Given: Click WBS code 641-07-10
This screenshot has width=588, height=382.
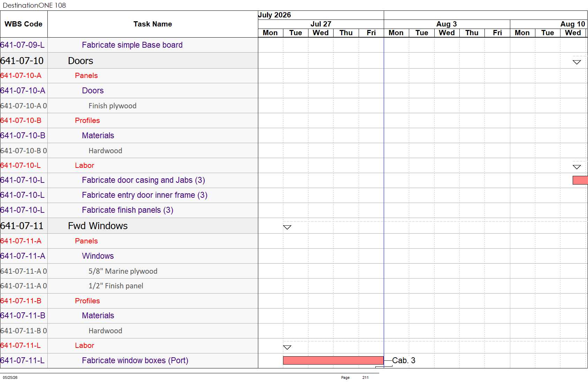Looking at the screenshot, I should [22, 61].
